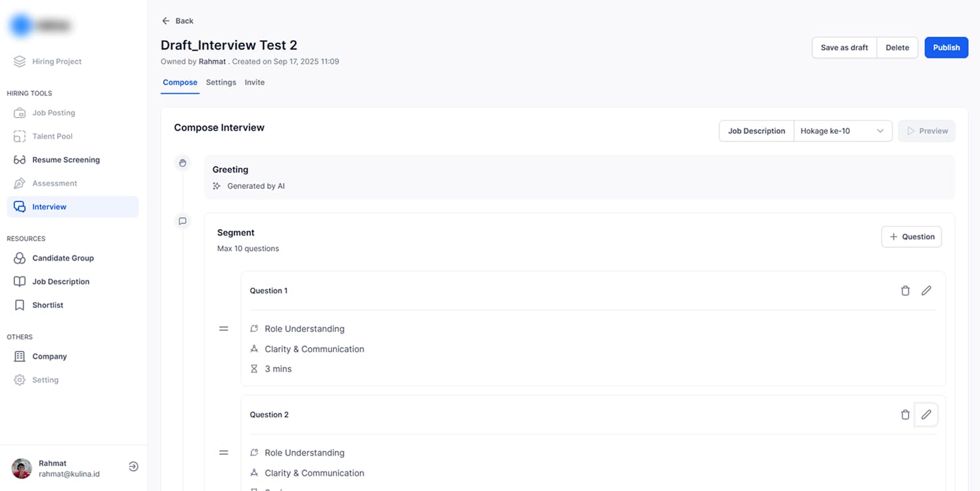
Task: Delete Question 1 with trash icon
Action: (905, 291)
